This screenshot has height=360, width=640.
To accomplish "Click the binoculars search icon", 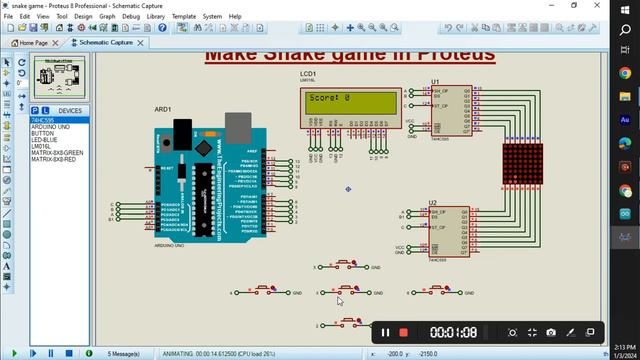I will 198,28.
